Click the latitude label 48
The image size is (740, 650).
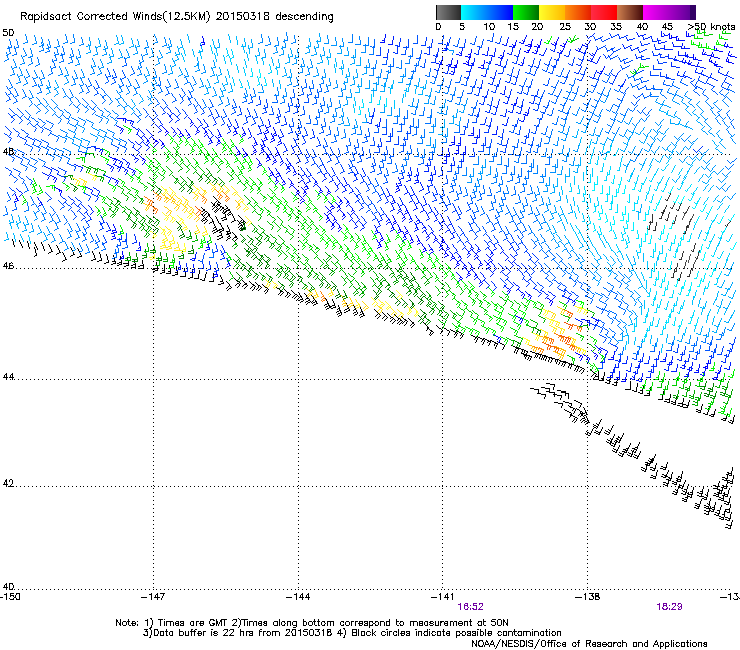(8, 152)
